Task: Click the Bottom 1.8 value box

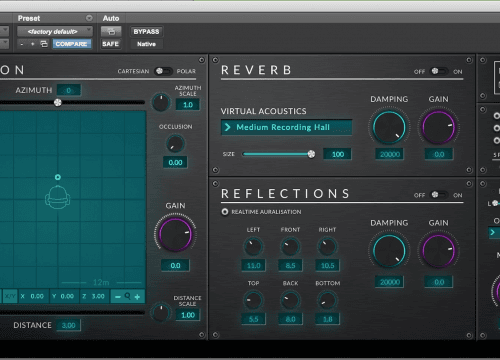Action: pyautogui.click(x=327, y=319)
